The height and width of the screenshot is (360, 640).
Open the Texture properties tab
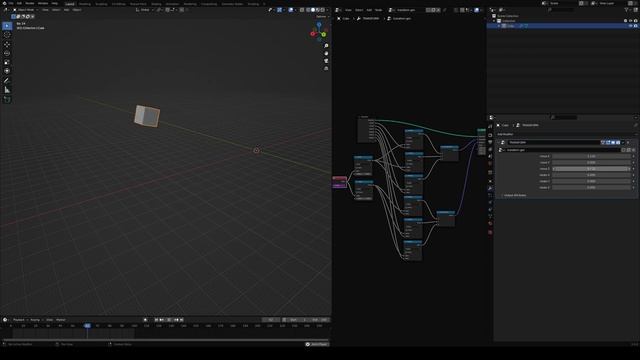pyautogui.click(x=490, y=232)
